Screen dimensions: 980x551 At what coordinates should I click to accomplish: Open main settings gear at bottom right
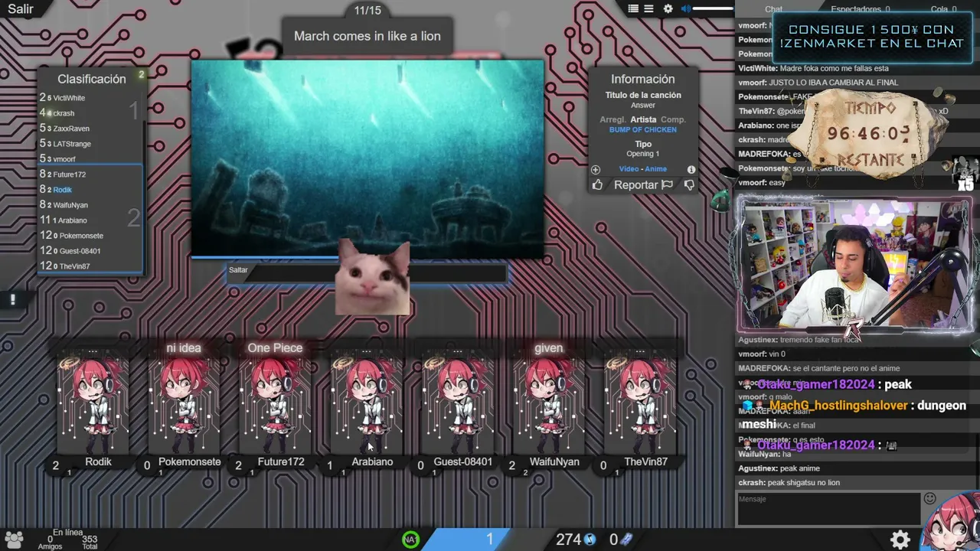pos(900,539)
